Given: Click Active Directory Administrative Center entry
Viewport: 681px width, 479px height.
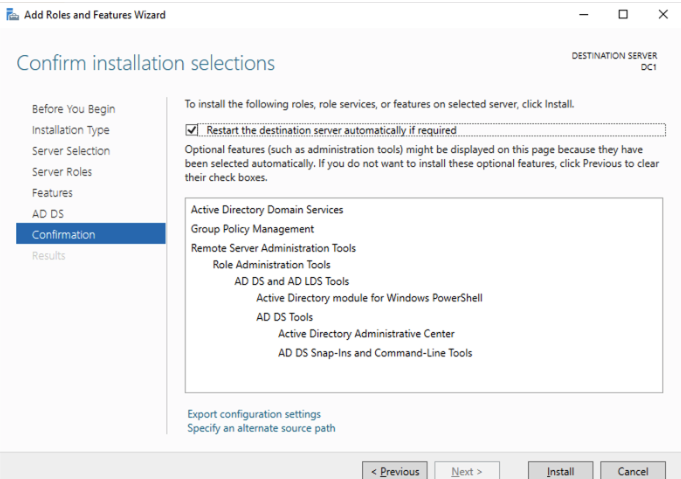Looking at the screenshot, I should click(366, 334).
